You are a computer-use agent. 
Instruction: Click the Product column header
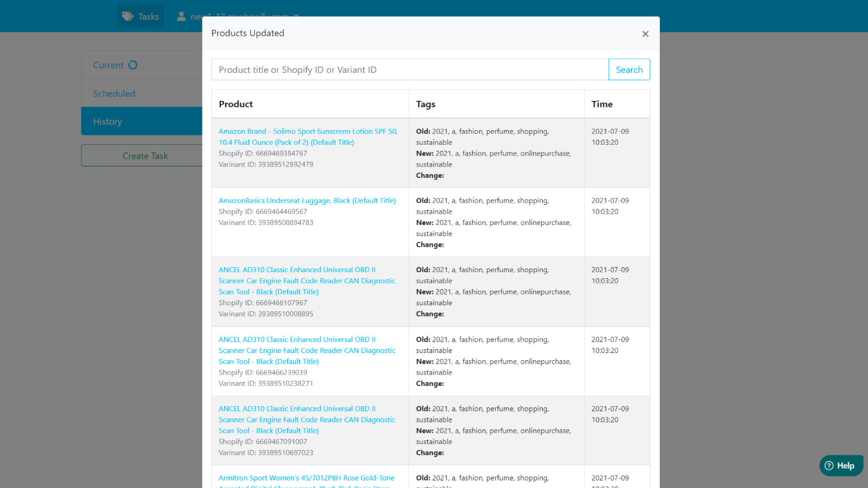click(x=236, y=104)
